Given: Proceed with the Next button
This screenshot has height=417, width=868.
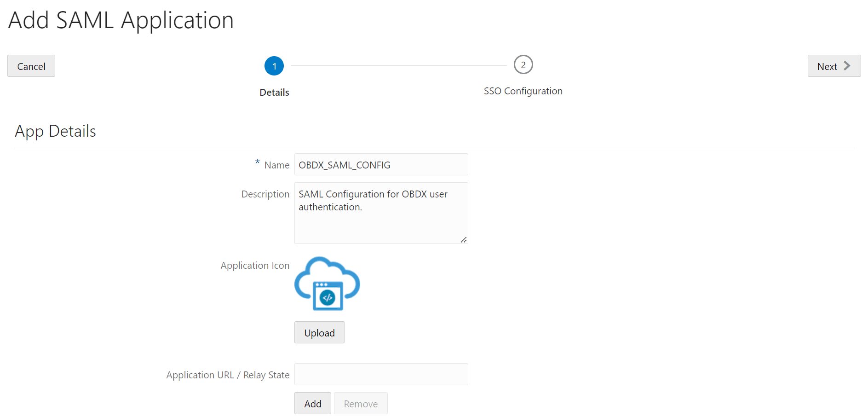Looking at the screenshot, I should coord(834,66).
